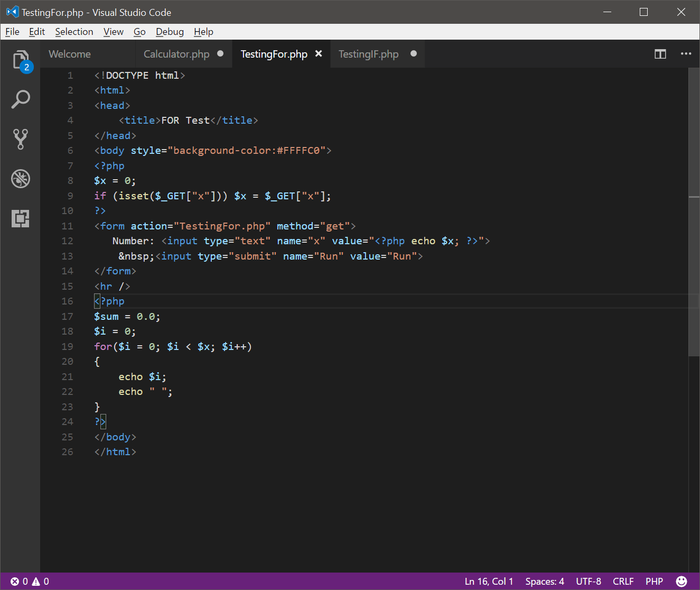Select language mode PHP in status bar
Screen dimensions: 700x590
click(654, 582)
